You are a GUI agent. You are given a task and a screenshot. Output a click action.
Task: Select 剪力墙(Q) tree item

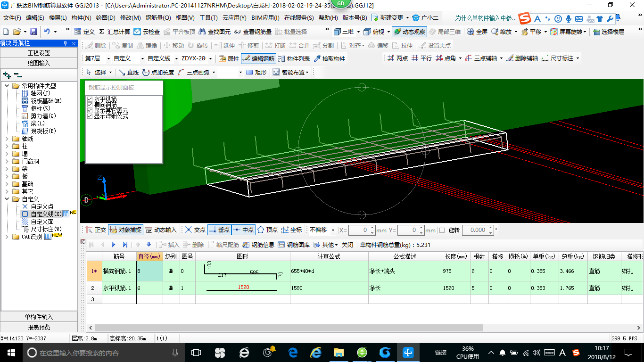pyautogui.click(x=43, y=116)
